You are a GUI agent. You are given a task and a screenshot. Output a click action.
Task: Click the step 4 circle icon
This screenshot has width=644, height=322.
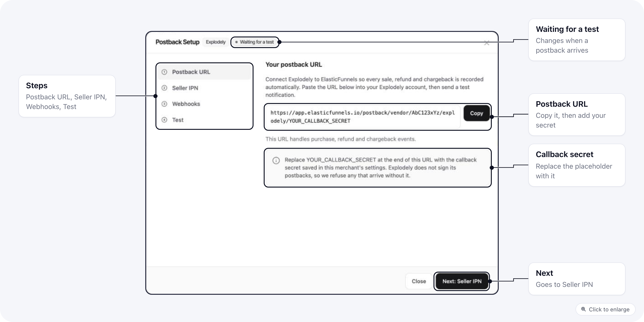tap(164, 120)
